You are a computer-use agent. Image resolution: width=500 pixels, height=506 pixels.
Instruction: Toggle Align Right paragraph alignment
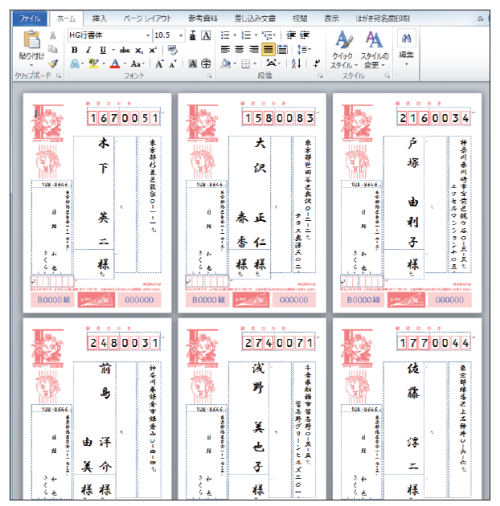[x=254, y=50]
